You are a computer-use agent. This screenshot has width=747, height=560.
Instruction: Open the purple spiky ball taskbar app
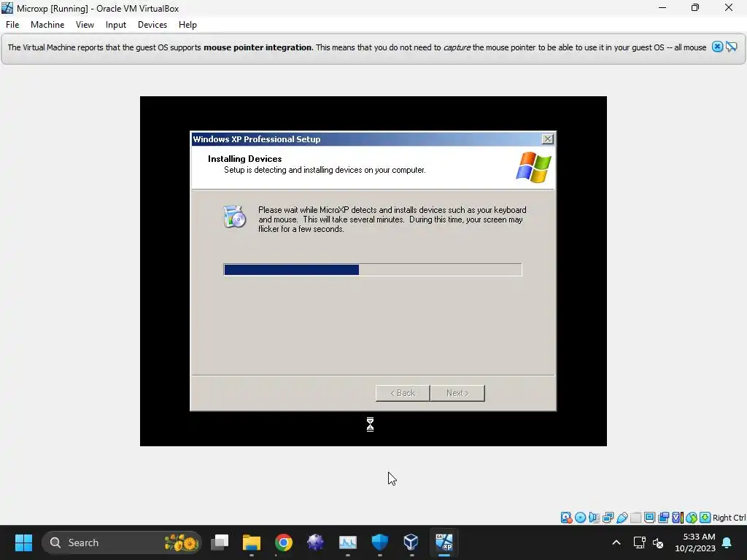(x=315, y=542)
